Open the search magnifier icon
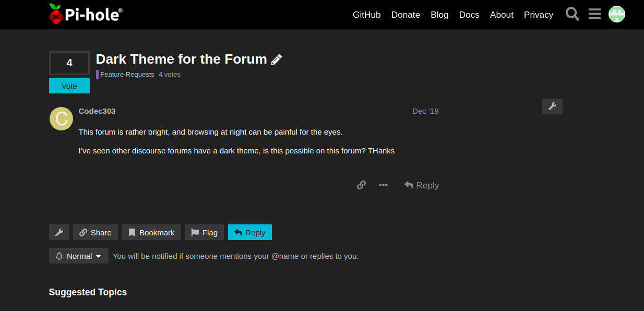Screen dimensions: 644x311 [573, 14]
